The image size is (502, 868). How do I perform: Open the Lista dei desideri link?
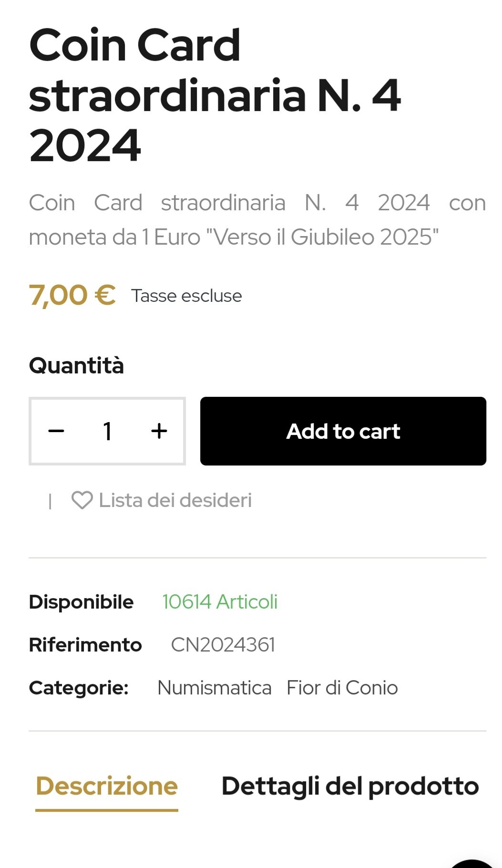[175, 500]
